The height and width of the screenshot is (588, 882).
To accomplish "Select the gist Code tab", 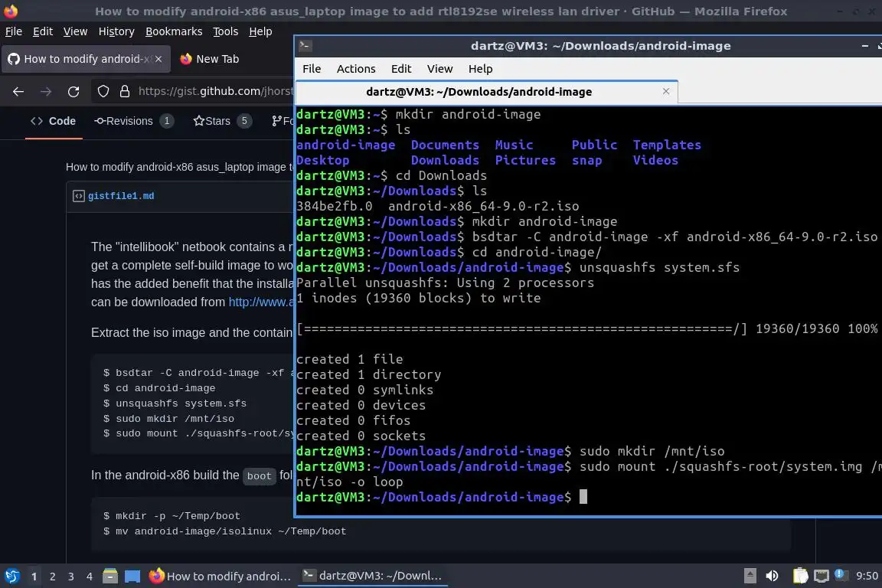I will (x=54, y=121).
